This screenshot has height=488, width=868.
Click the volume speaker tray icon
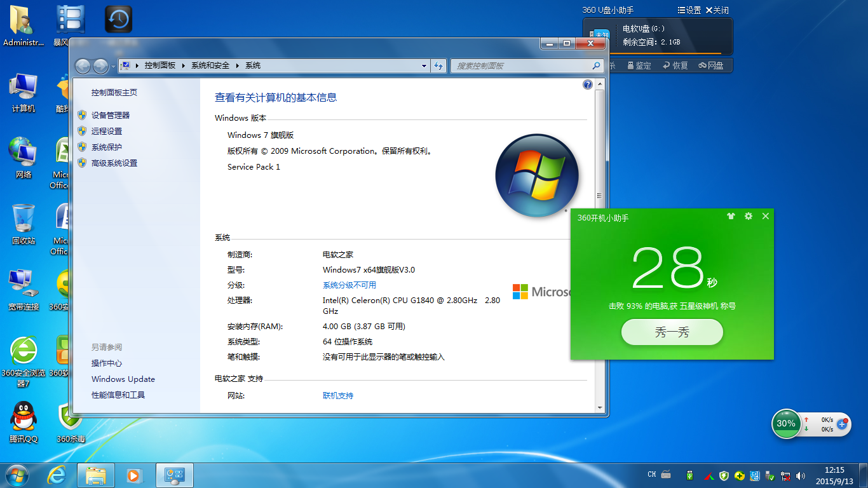click(801, 475)
